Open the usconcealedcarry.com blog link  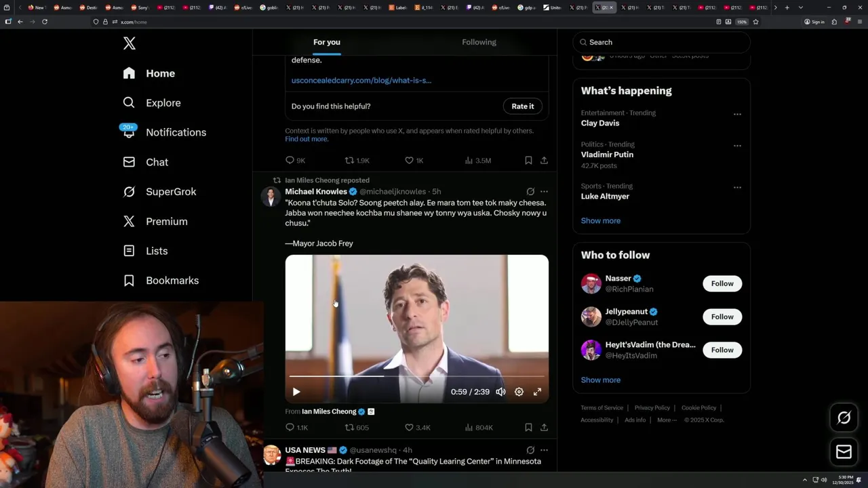tap(361, 80)
